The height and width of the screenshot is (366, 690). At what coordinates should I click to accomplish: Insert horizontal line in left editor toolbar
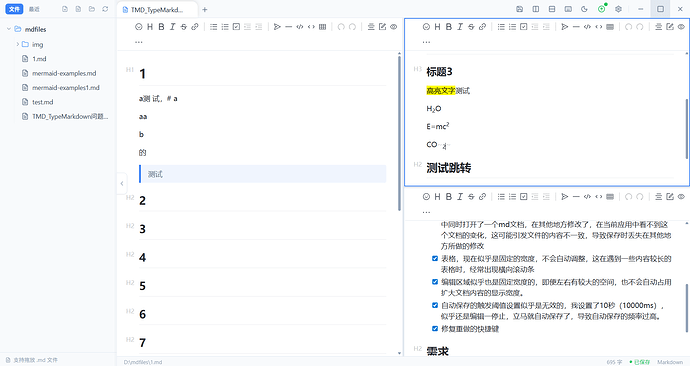(x=289, y=27)
